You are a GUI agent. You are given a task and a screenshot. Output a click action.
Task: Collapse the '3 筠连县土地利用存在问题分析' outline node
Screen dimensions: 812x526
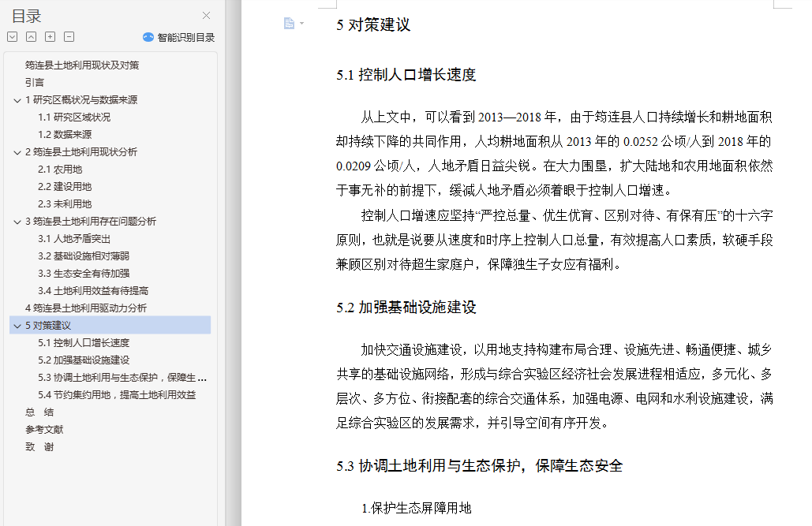pos(17,222)
